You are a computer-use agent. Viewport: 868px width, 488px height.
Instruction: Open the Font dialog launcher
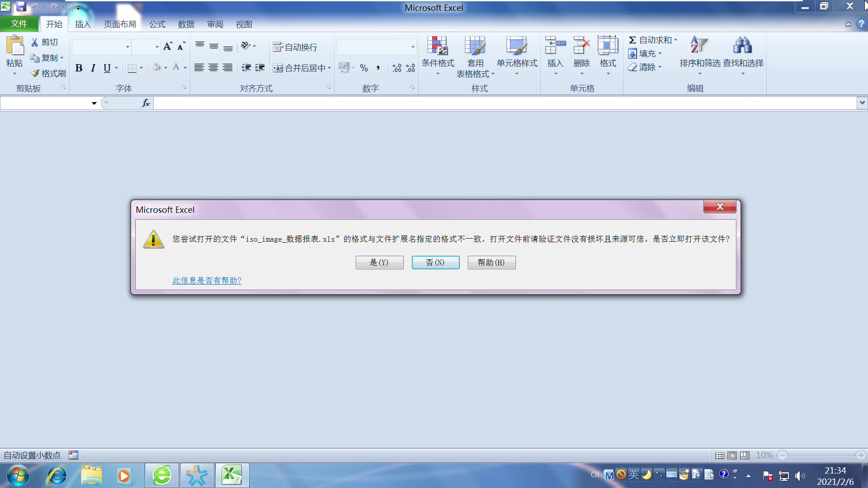(x=184, y=88)
